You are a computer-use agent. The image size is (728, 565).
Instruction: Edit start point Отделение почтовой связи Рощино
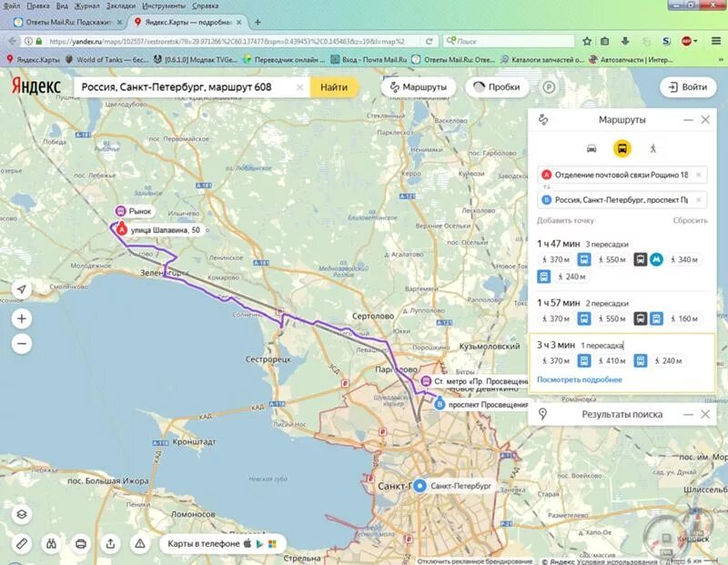click(622, 175)
